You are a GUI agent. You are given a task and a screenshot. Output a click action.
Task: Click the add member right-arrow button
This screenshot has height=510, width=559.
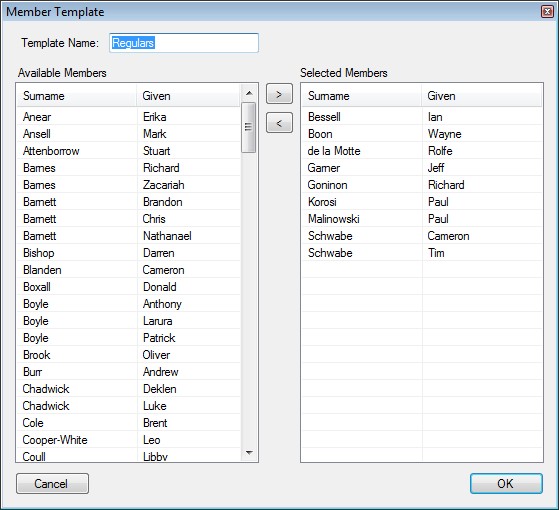pos(279,94)
